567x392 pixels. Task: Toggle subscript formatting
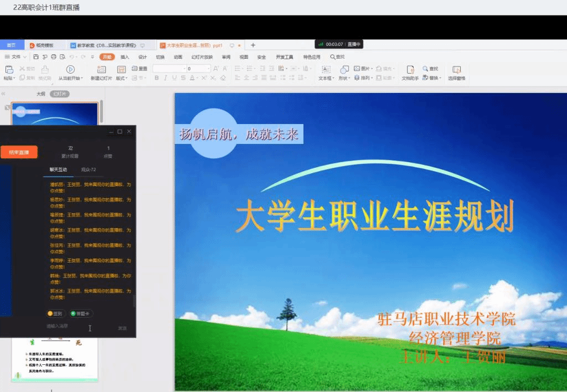pos(213,78)
